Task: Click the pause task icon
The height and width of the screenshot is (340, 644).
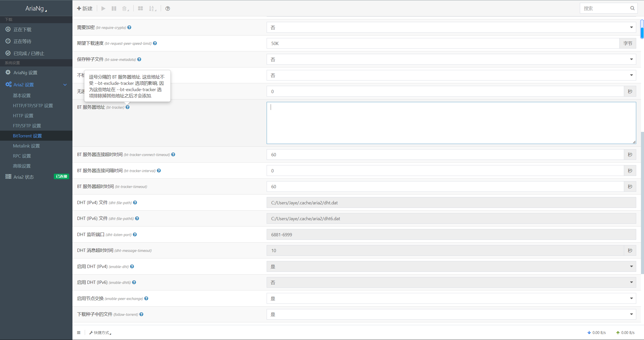Action: pos(114,9)
